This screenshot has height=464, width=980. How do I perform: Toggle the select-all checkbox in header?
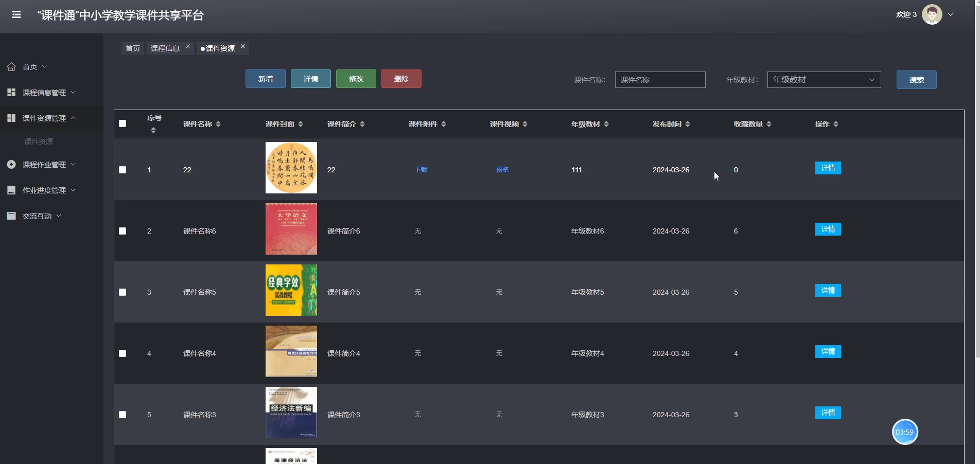tap(122, 123)
